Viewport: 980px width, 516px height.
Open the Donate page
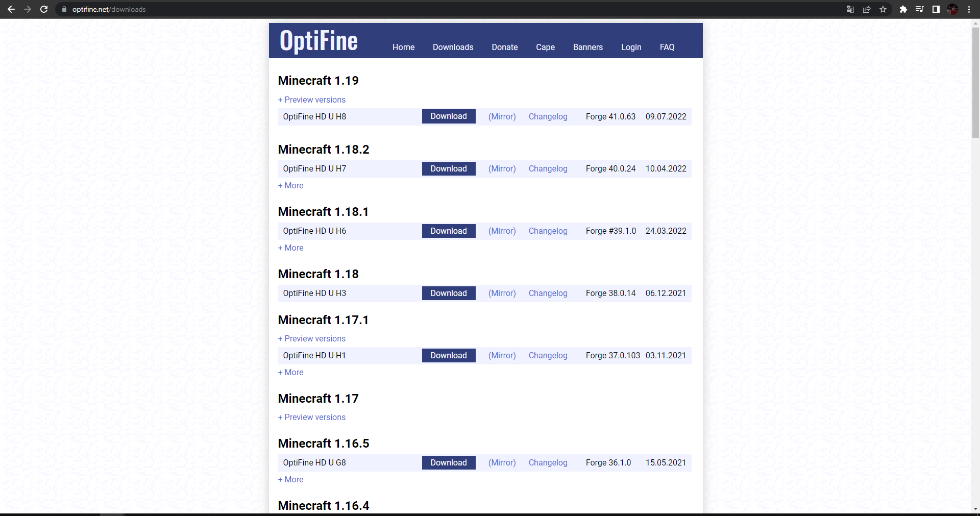[505, 47]
